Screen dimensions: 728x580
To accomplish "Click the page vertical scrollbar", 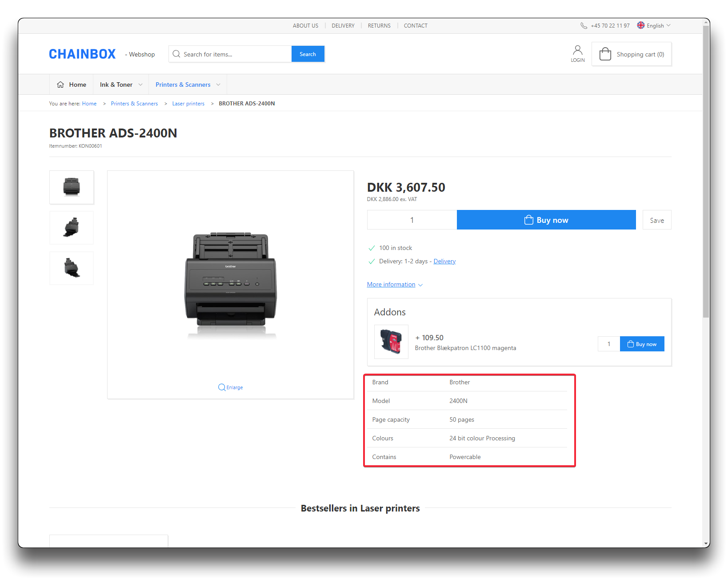I will tap(706, 178).
